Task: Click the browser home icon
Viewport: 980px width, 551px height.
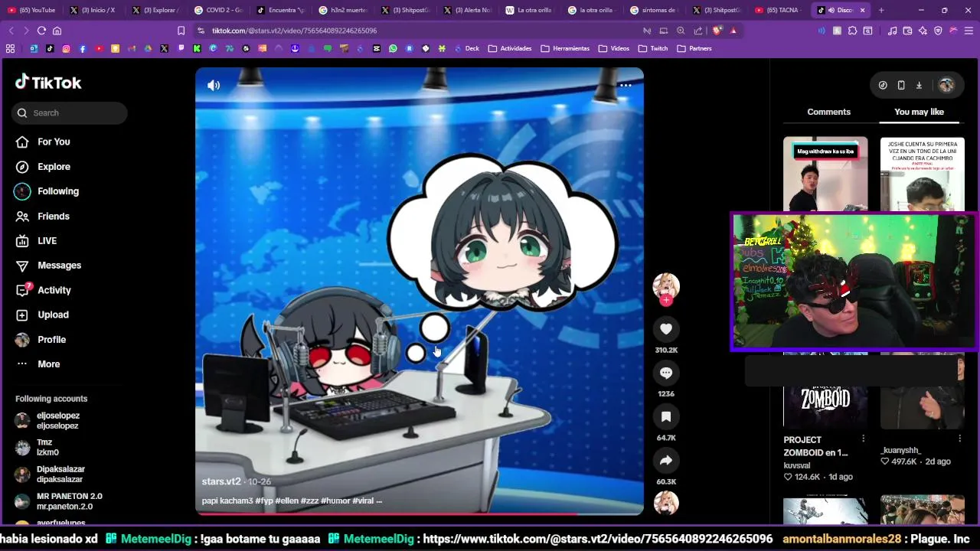Action: pos(57,31)
